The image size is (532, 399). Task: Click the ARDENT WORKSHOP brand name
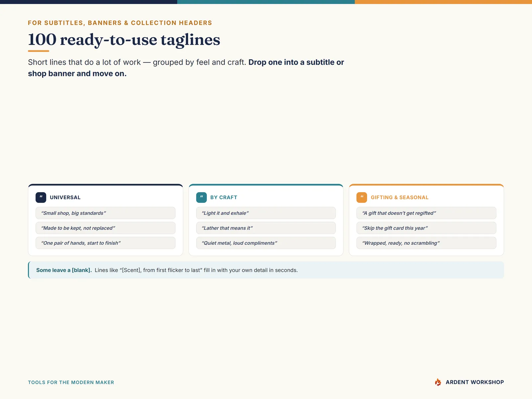(x=475, y=382)
